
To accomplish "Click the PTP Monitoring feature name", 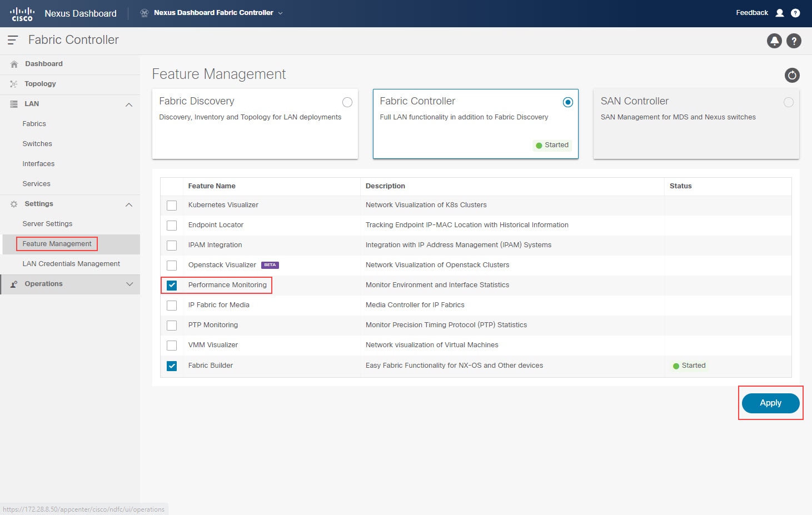I will [x=213, y=325].
